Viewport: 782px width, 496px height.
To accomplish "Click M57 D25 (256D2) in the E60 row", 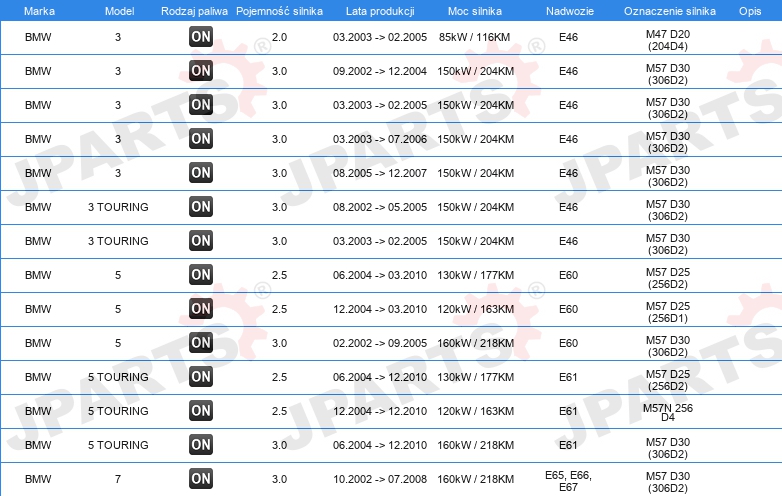I will point(668,278).
